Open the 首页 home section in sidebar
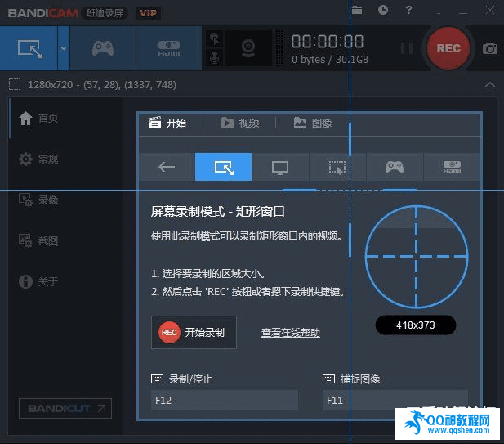 [38, 118]
